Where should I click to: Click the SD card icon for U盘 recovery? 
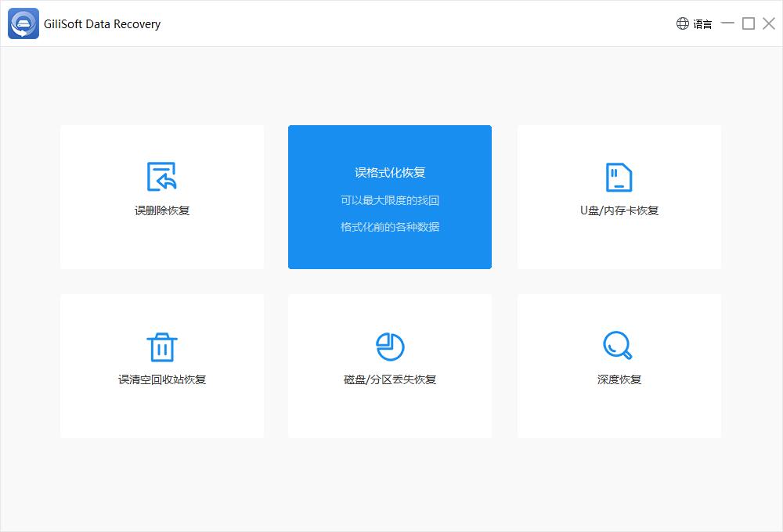619,177
